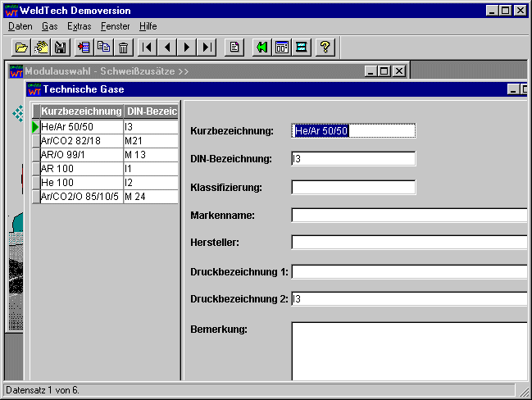The height and width of the screenshot is (400, 532).
Task: Open the Extras menu
Action: [80, 26]
